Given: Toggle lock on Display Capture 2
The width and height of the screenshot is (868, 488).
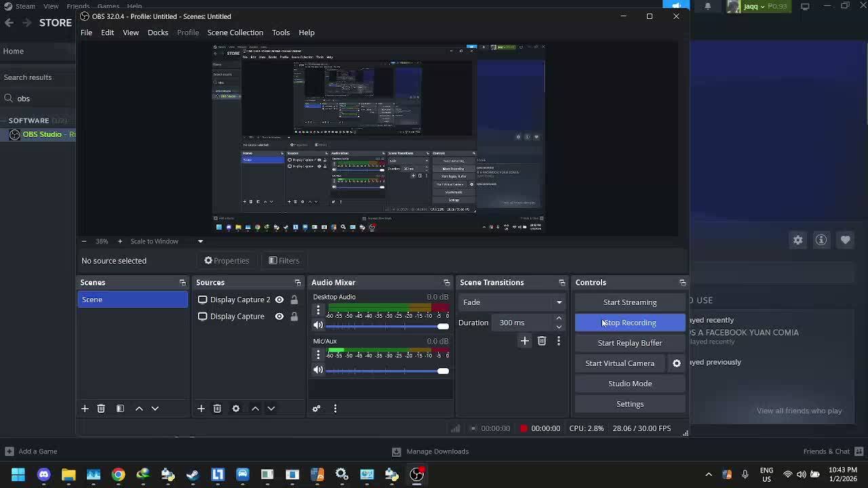Looking at the screenshot, I should point(294,300).
